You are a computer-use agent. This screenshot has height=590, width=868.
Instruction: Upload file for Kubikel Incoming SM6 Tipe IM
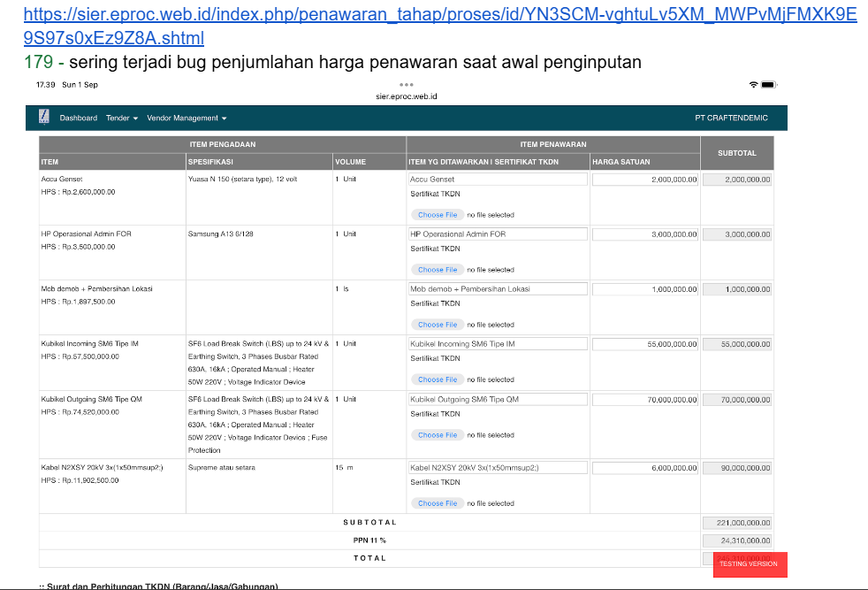(x=438, y=379)
